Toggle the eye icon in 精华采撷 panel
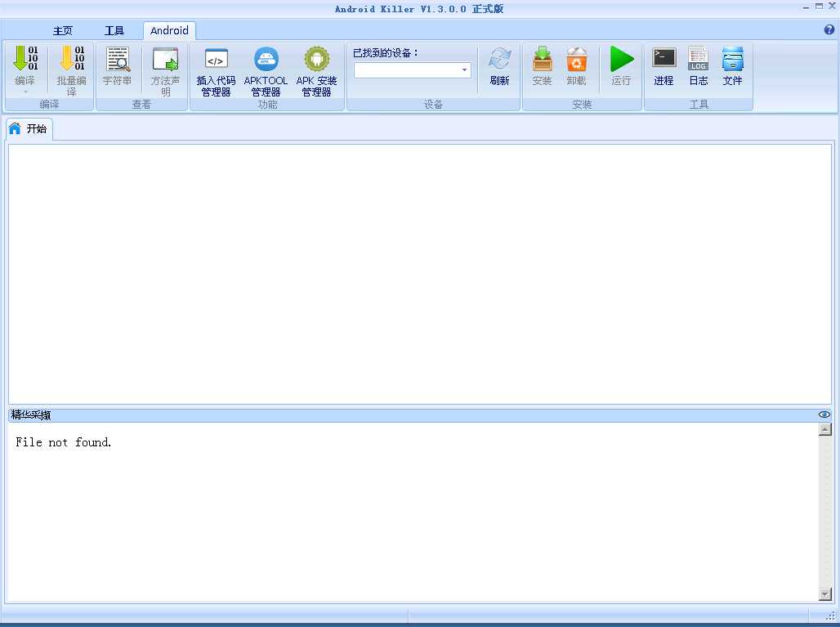840x627 pixels. point(824,414)
